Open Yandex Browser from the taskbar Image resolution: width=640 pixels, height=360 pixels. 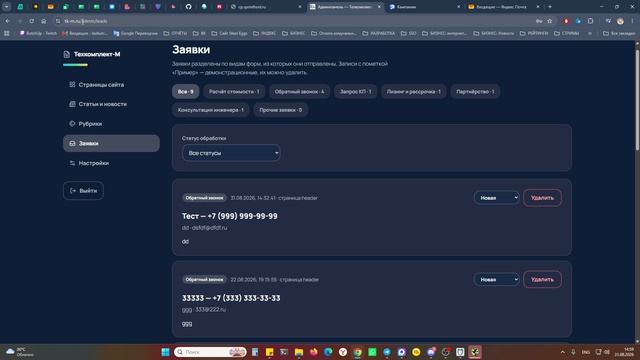(343, 352)
